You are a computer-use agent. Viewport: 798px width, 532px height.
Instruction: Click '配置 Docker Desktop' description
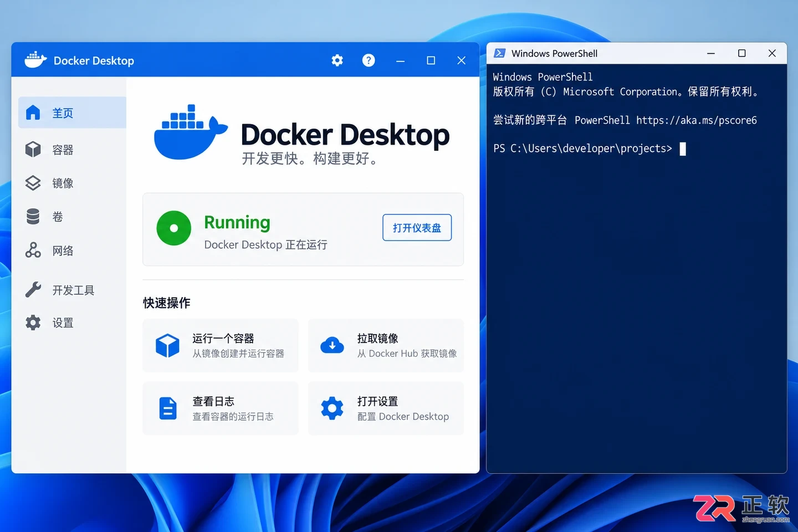[403, 416]
